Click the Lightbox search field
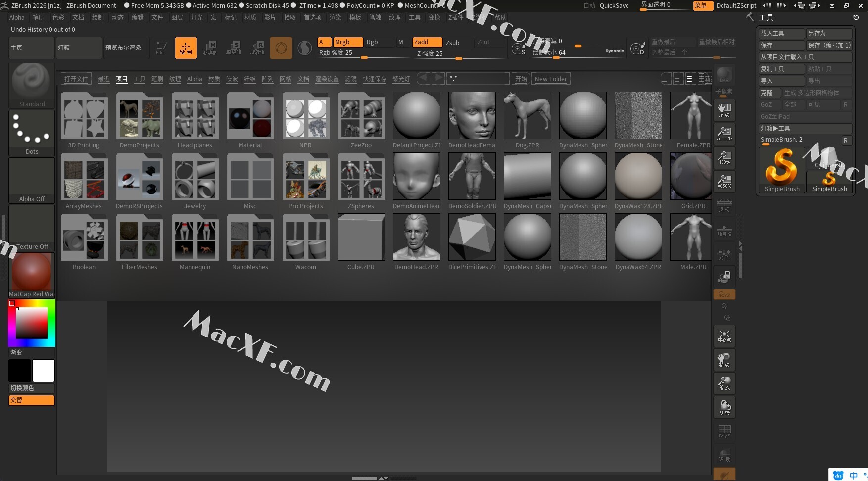The width and height of the screenshot is (868, 481). click(478, 79)
